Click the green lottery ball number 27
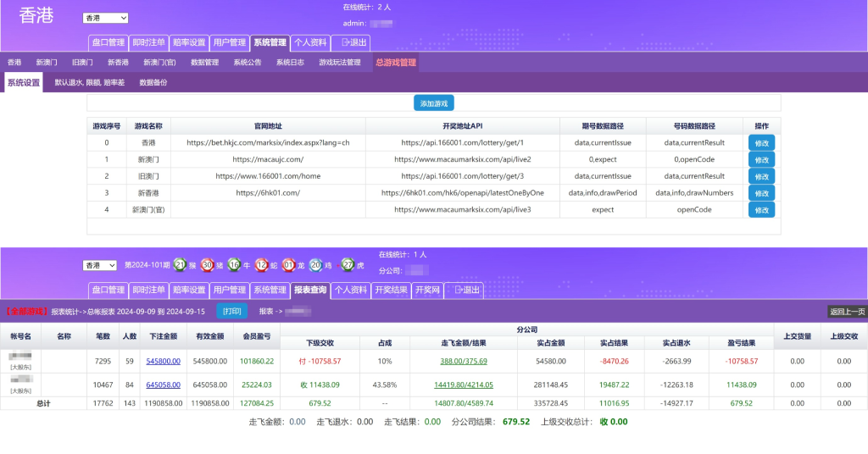 (347, 265)
